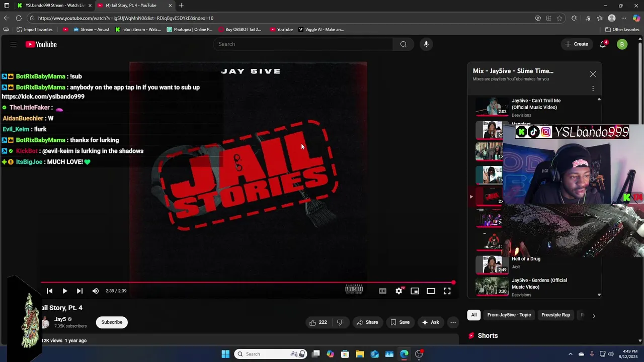Open the Jay5 channel name link
This screenshot has width=644, height=362.
(x=60, y=319)
